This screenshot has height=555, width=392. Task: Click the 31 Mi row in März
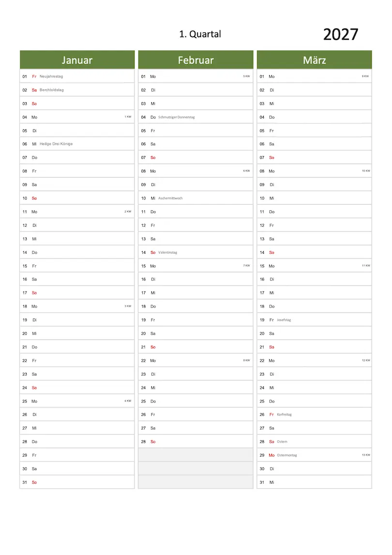pos(314,482)
